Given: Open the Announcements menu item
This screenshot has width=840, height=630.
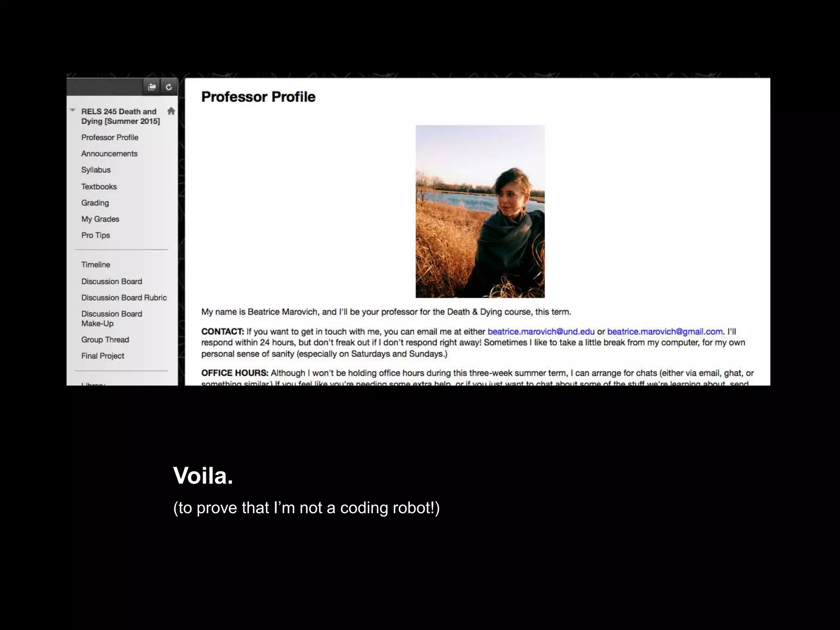Looking at the screenshot, I should [x=109, y=153].
